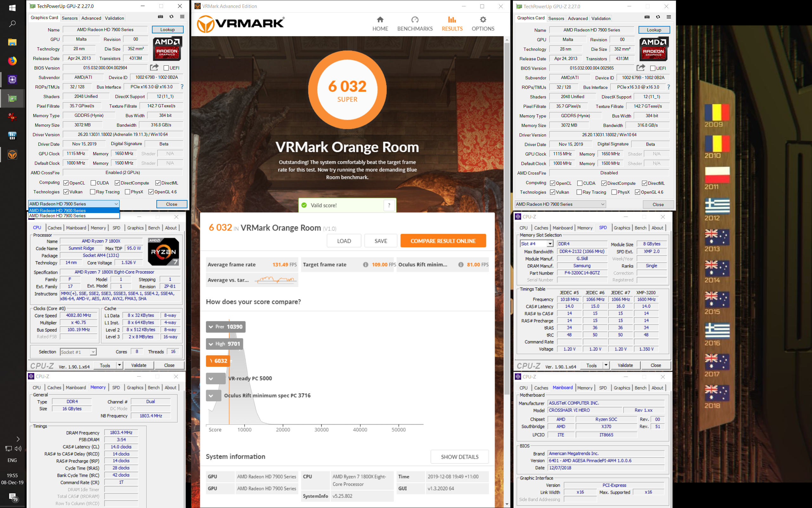Open Tools dropdown arrow in SPD CPU-Z window

606,365
